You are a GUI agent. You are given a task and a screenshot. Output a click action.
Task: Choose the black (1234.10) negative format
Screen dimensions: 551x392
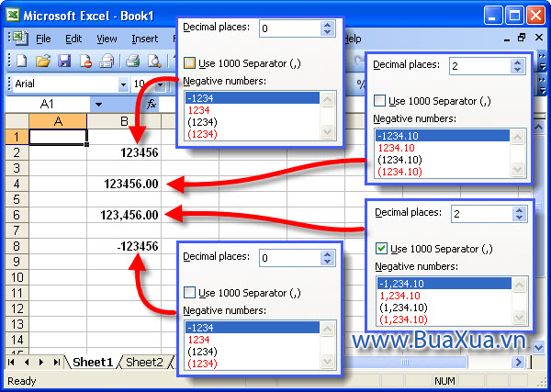pos(399,160)
